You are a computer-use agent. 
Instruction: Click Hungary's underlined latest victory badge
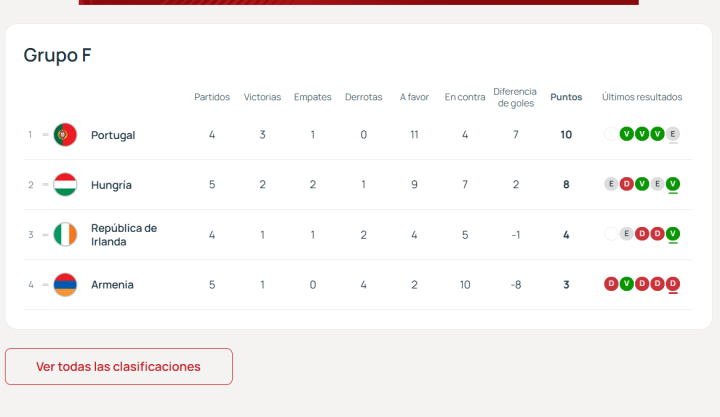click(673, 184)
